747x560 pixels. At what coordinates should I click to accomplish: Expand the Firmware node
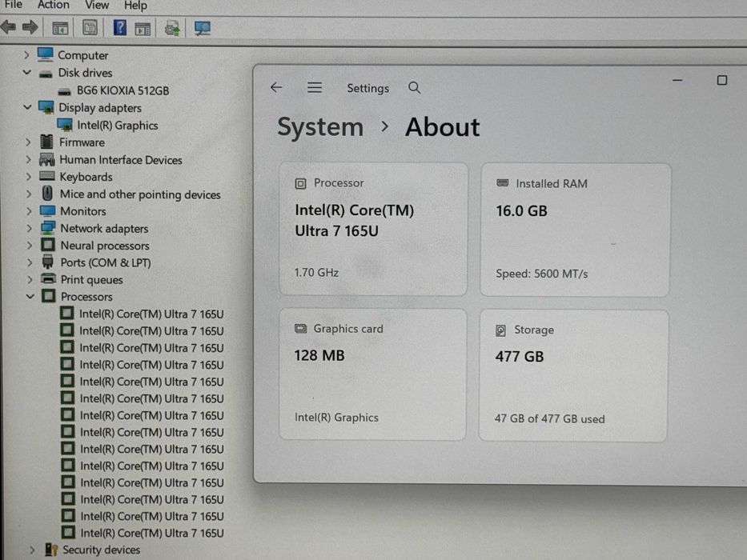(28, 142)
